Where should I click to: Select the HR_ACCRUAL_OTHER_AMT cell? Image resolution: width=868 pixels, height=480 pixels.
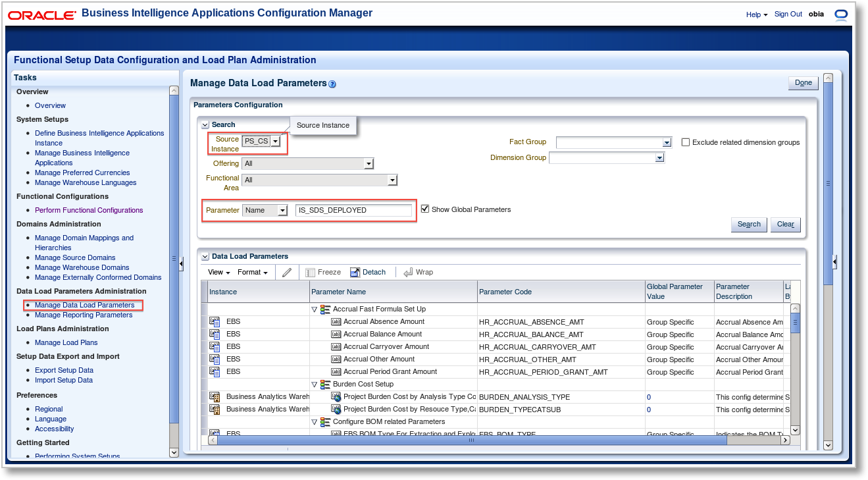click(561, 360)
